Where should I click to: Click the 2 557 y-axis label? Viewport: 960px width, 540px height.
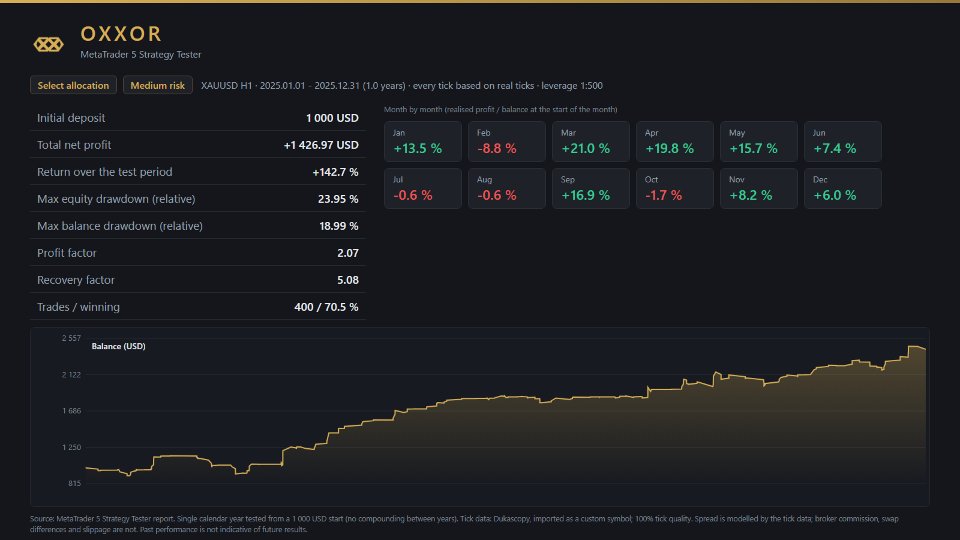71,338
